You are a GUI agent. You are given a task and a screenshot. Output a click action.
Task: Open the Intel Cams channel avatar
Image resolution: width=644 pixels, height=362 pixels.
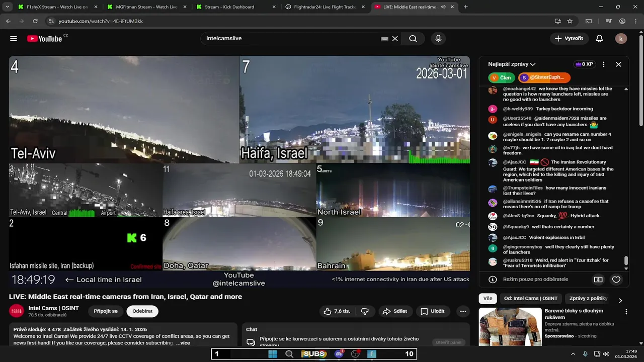[x=17, y=311]
